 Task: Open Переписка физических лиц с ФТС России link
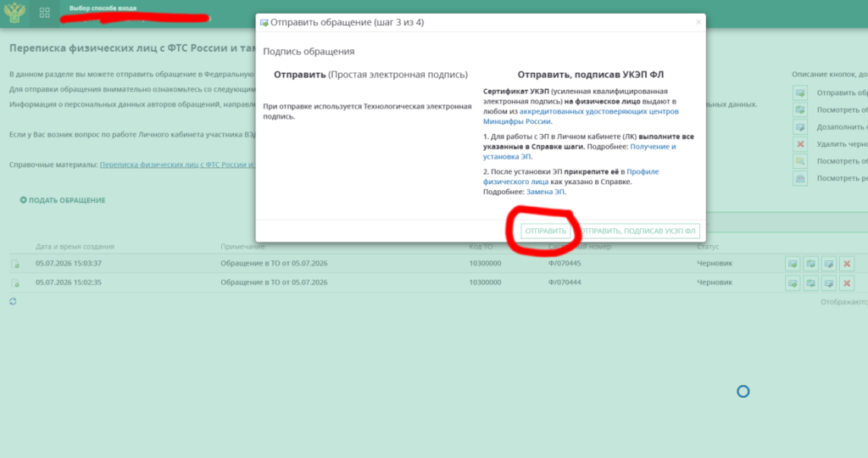(177, 165)
